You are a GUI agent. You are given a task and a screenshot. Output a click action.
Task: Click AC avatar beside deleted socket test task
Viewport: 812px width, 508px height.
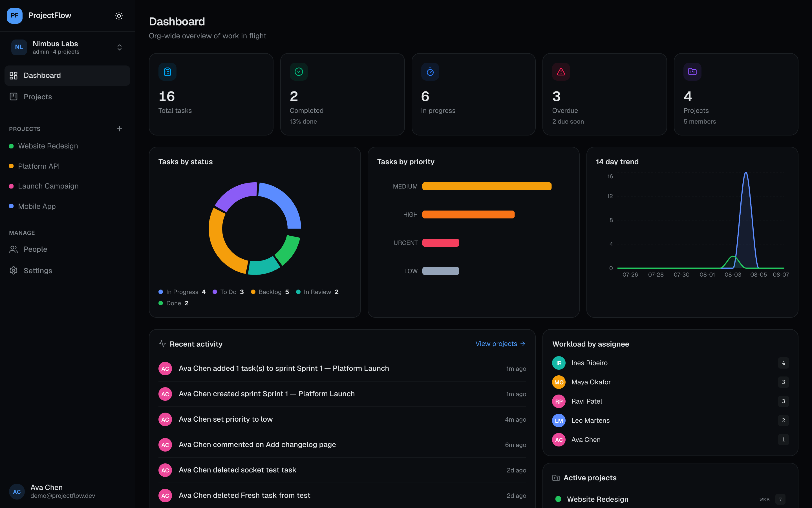pyautogui.click(x=165, y=470)
